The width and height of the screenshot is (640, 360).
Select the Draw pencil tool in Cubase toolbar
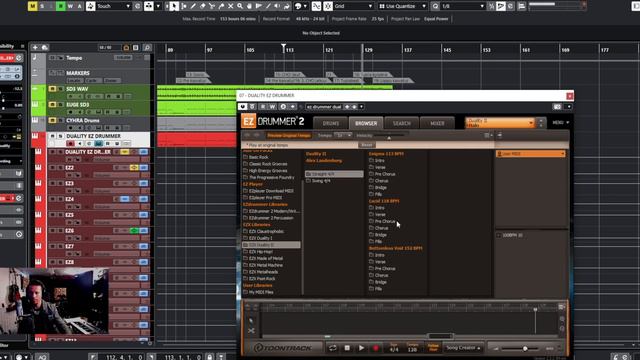[193, 6]
